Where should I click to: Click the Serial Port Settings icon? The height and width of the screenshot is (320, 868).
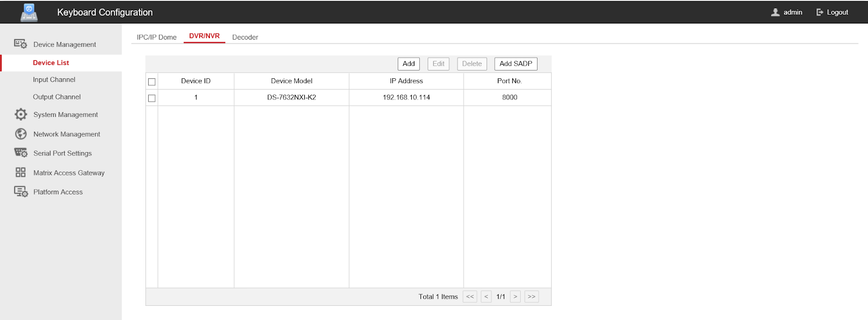pyautogui.click(x=21, y=153)
